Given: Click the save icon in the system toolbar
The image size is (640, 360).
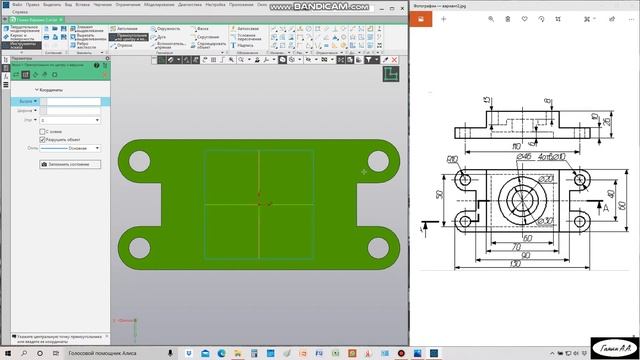Looking at the screenshot, I should coord(64,29).
